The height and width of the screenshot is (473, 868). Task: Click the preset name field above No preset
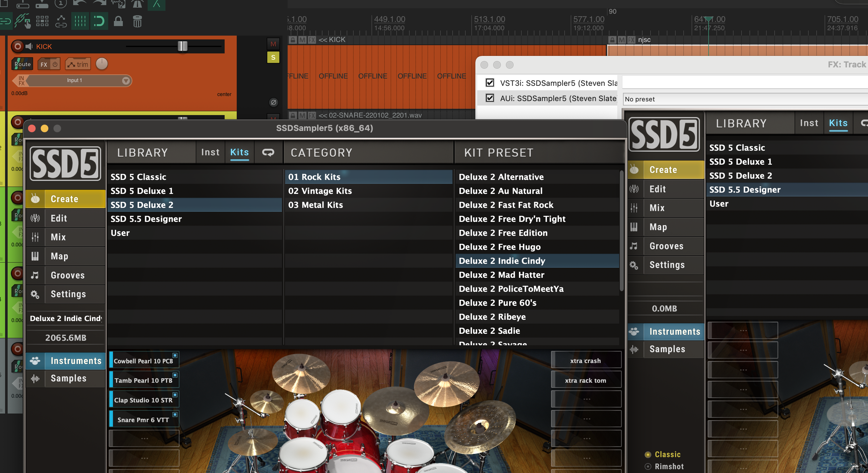click(745, 82)
